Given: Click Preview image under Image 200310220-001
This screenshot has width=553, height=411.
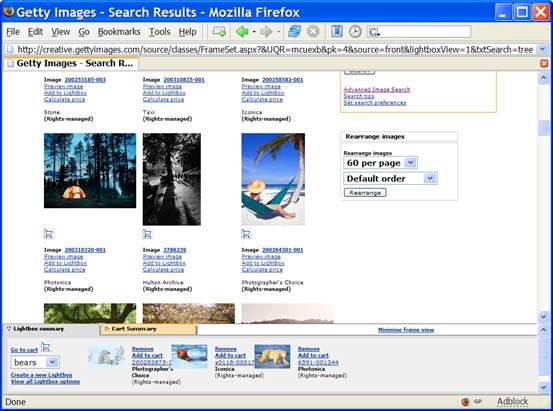Looking at the screenshot, I should tap(63, 256).
